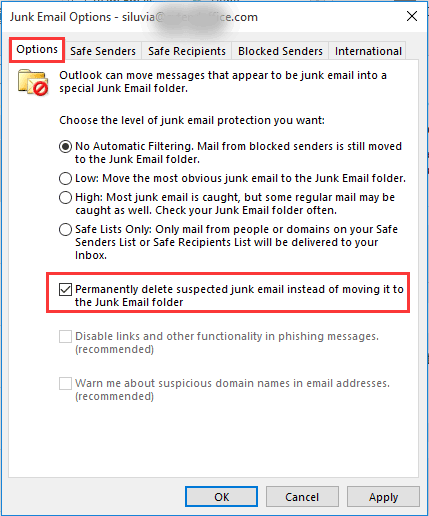Switch to the Options tab
The width and height of the screenshot is (429, 516).
(37, 49)
